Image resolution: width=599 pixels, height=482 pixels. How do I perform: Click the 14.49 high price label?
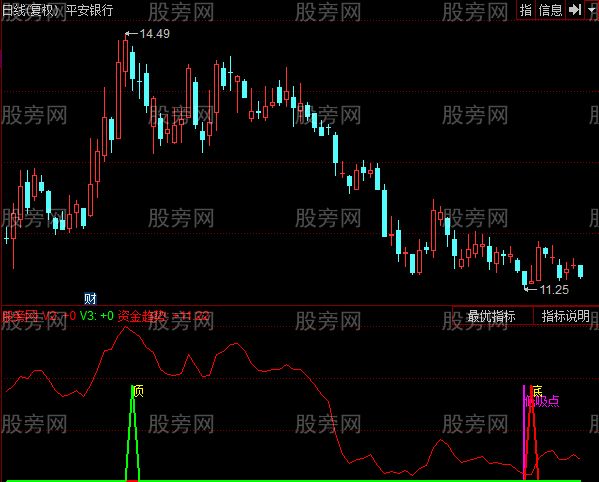(x=154, y=34)
